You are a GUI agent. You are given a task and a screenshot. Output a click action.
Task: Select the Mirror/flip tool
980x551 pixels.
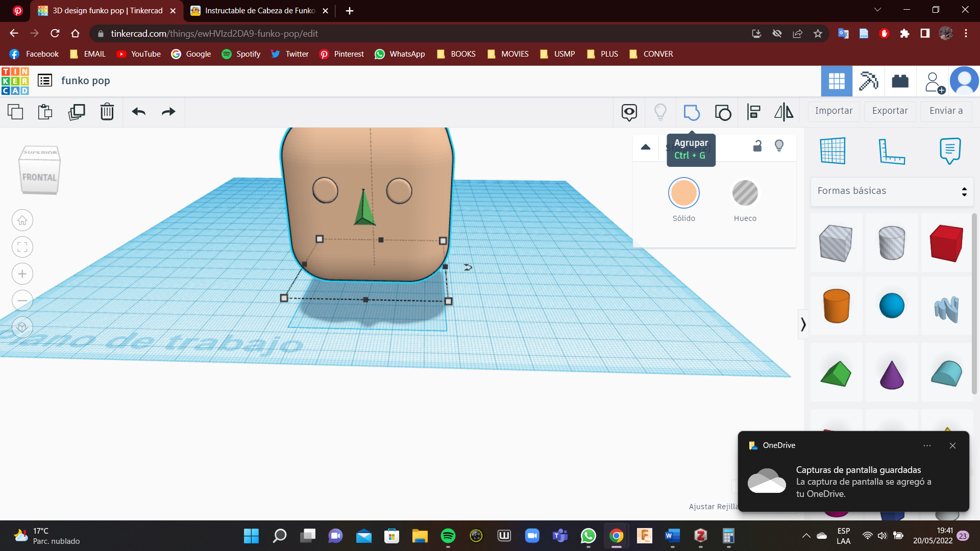(x=784, y=112)
